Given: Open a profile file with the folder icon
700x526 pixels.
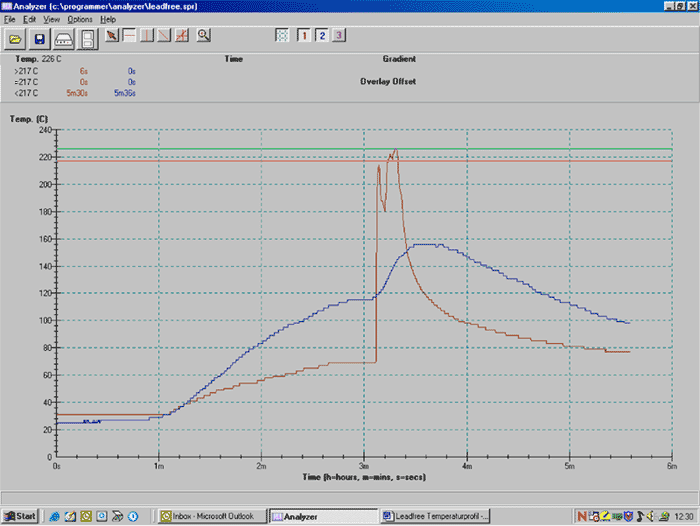Looking at the screenshot, I should pos(15,39).
